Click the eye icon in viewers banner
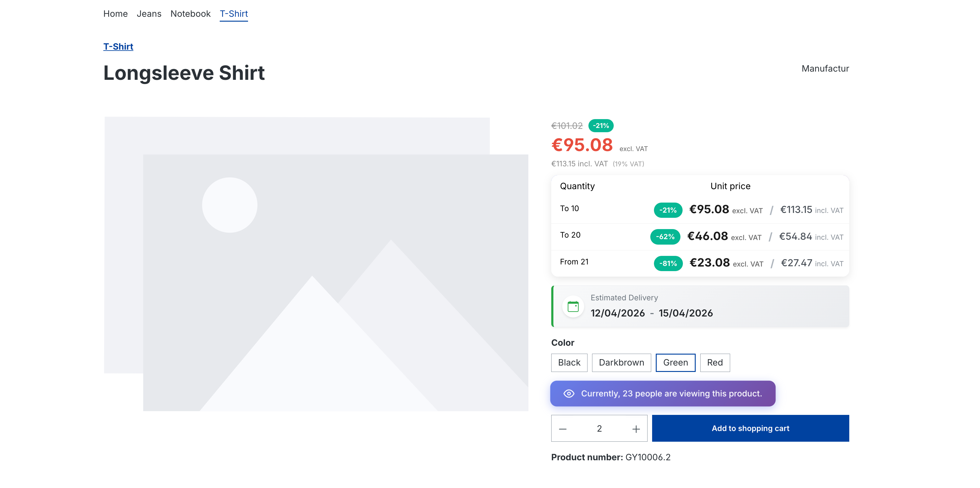The height and width of the screenshot is (488, 980). click(569, 393)
